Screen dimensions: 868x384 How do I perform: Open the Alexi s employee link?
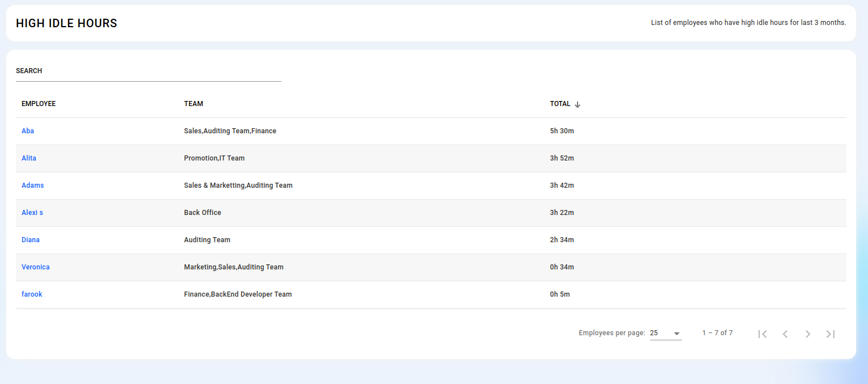coord(32,213)
